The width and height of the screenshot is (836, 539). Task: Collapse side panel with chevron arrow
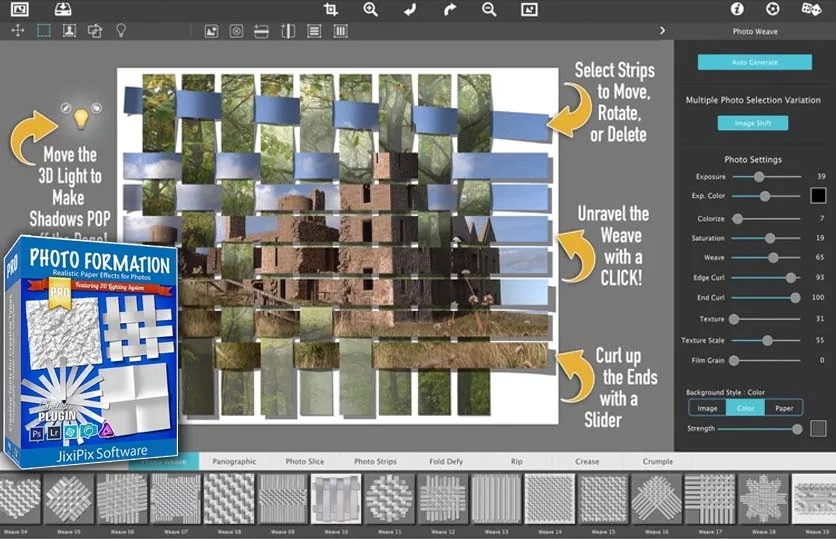[662, 31]
